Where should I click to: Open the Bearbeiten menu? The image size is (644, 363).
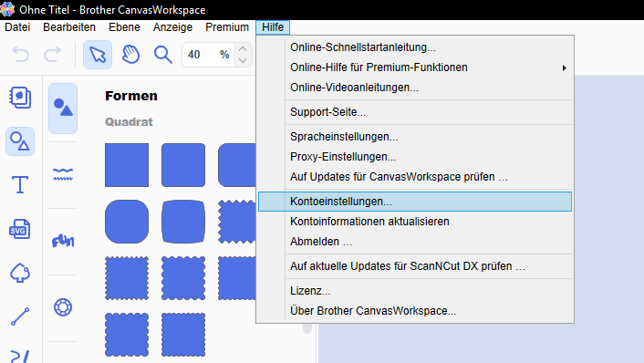(69, 27)
